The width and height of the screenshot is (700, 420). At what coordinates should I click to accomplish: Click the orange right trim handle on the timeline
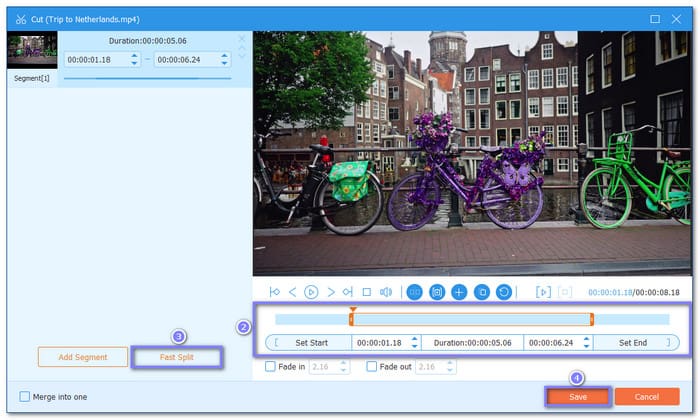click(592, 319)
